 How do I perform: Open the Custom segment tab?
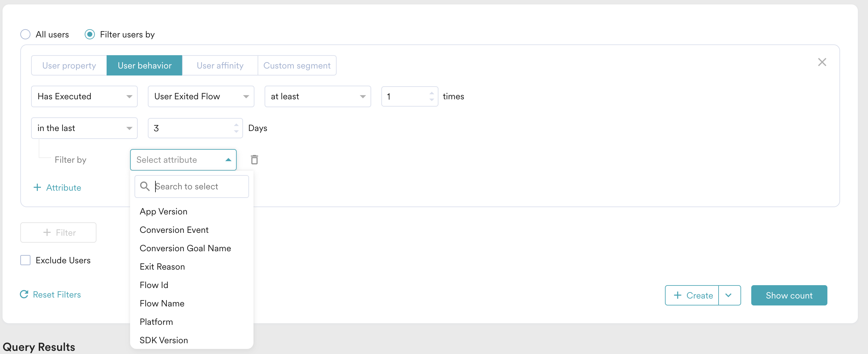[297, 65]
